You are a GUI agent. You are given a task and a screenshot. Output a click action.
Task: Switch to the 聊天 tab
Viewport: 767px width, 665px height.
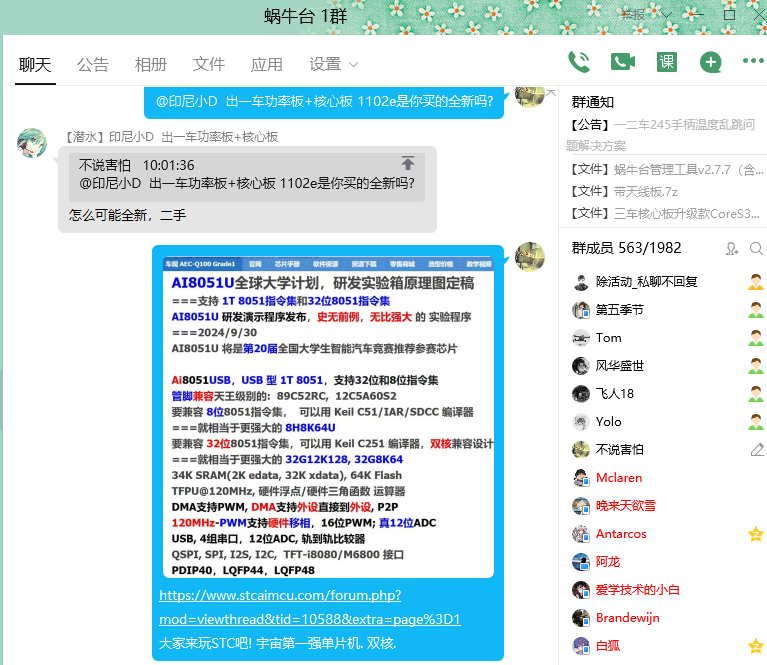coord(35,64)
